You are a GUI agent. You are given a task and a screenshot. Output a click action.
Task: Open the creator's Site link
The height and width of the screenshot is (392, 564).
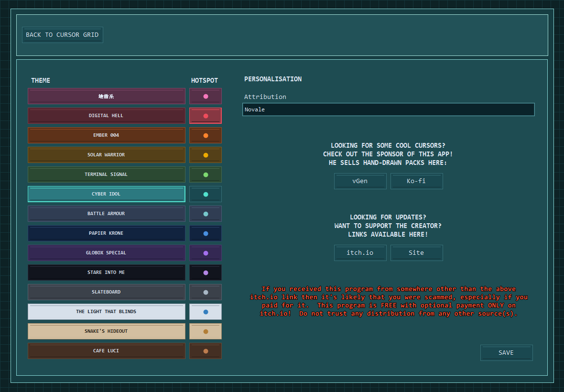point(416,253)
